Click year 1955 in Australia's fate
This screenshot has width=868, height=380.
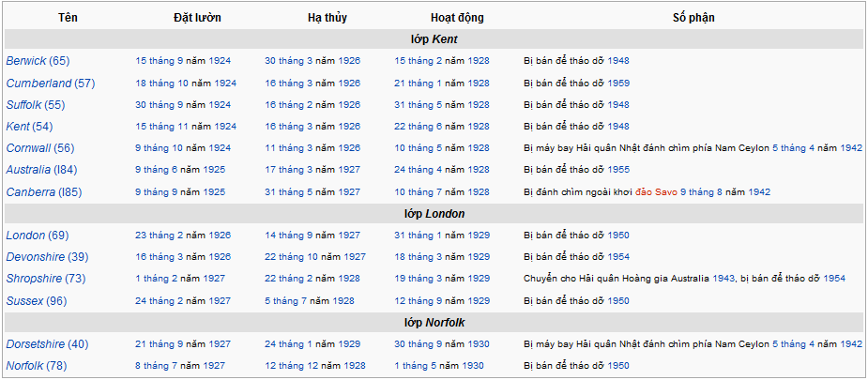click(x=618, y=170)
